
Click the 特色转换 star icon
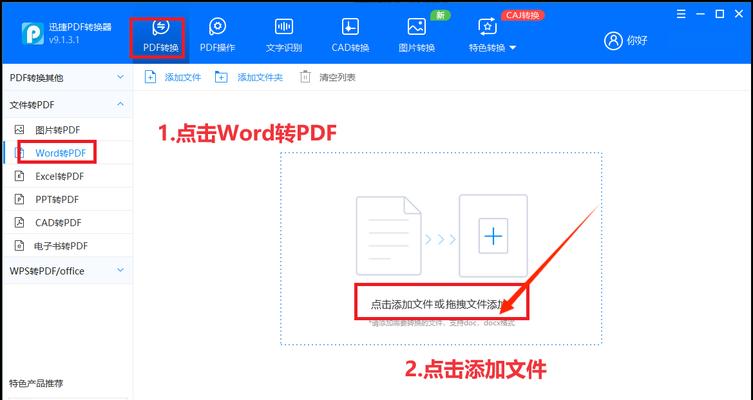487,26
